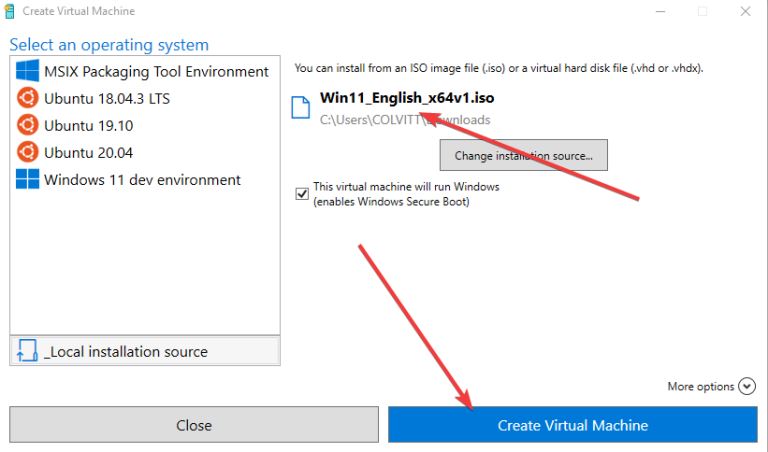Screen dimensions: 768x452
Task: Expand More options chevron
Action: pyautogui.click(x=747, y=386)
